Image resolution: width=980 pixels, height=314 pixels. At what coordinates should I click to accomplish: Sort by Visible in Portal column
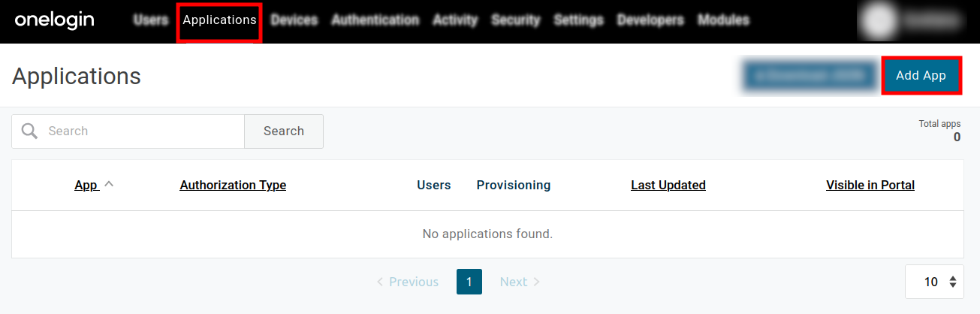870,185
